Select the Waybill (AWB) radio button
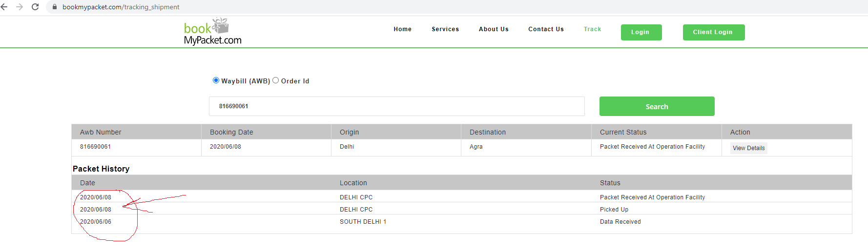The height and width of the screenshot is (252, 868). pyautogui.click(x=216, y=80)
